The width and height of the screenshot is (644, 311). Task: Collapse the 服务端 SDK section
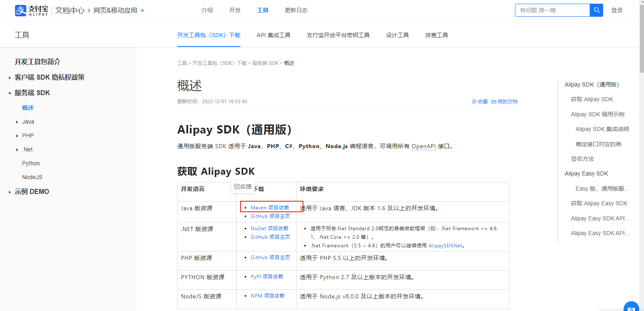coord(10,93)
